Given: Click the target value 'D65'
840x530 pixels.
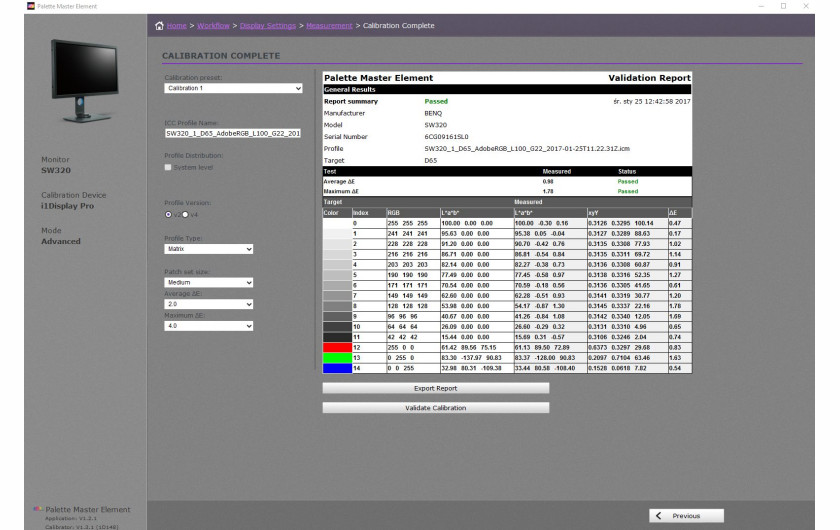Looking at the screenshot, I should [431, 160].
